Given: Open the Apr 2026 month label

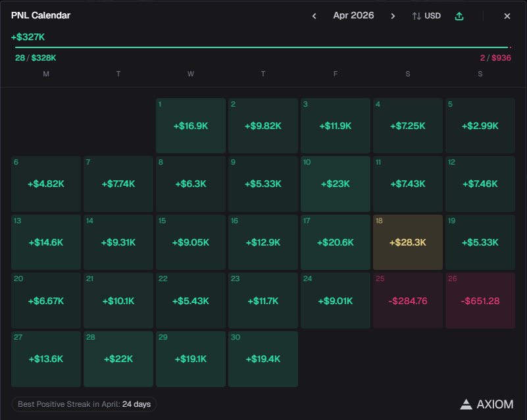Looking at the screenshot, I should [x=353, y=15].
